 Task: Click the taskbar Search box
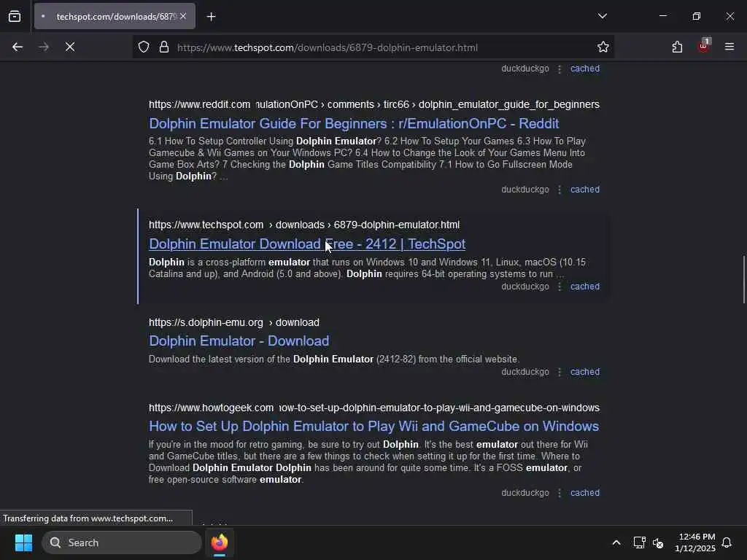tap(122, 542)
